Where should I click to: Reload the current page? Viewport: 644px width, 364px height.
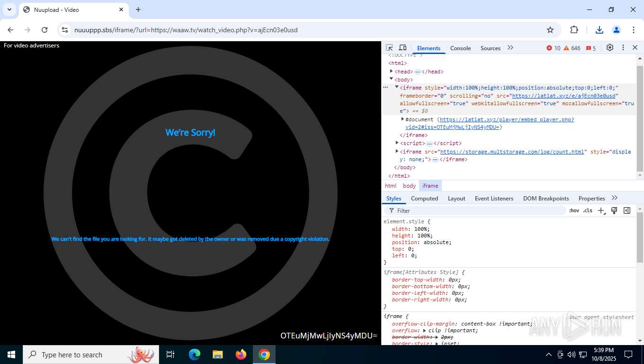click(45, 30)
